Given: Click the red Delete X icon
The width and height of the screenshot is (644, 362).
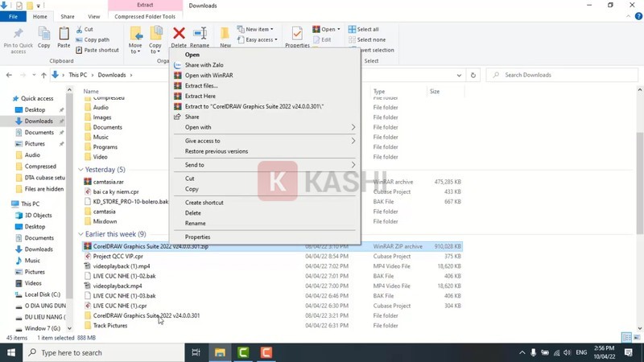Looking at the screenshot, I should coord(179,33).
